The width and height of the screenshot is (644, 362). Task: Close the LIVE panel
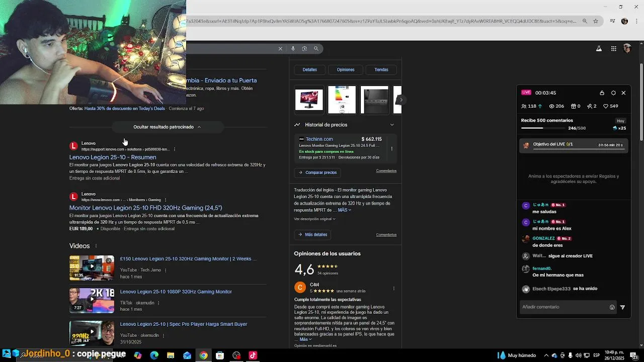coord(623,93)
